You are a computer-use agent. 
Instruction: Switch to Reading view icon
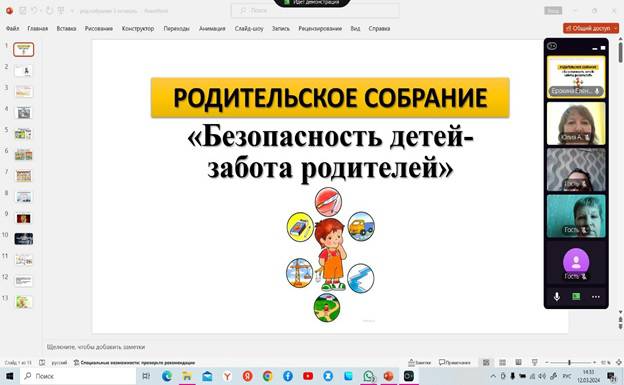[x=519, y=362]
